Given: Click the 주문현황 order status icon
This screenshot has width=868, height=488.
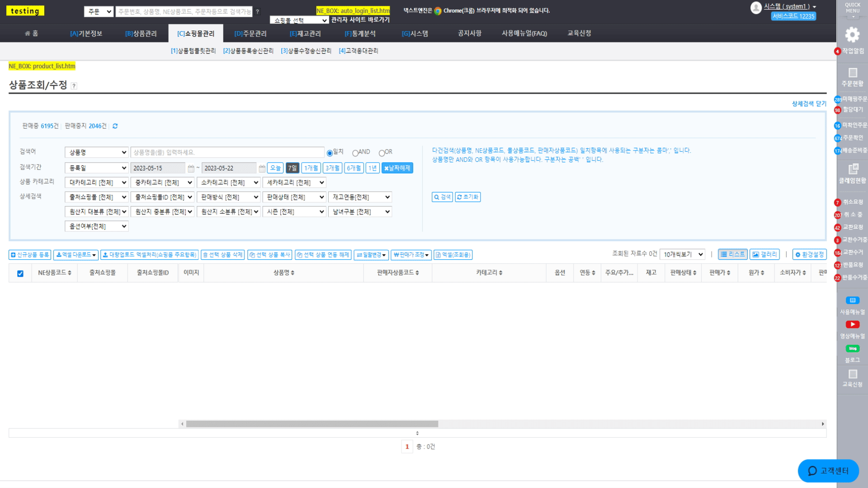Looking at the screenshot, I should click(x=853, y=73).
